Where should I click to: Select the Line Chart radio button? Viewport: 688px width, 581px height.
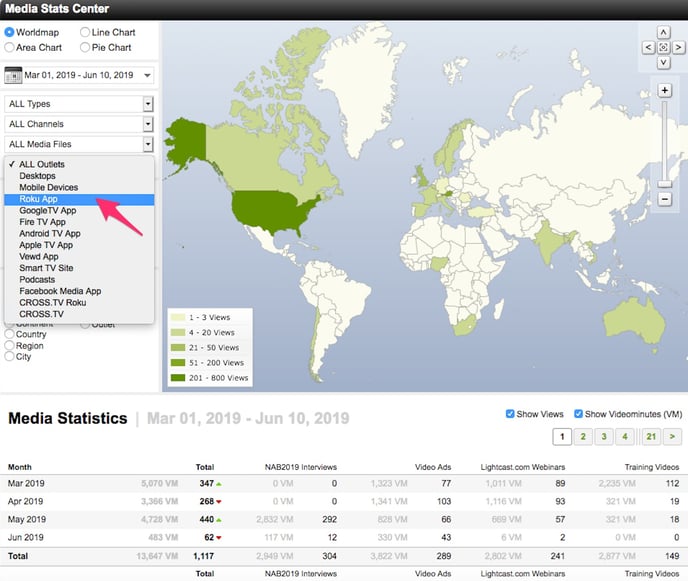click(x=84, y=33)
